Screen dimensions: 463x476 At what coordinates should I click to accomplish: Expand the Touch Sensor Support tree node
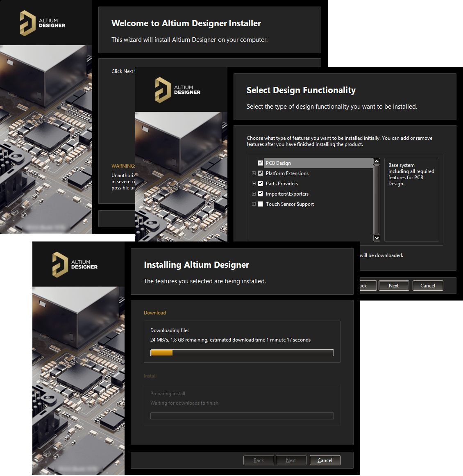pos(254,204)
